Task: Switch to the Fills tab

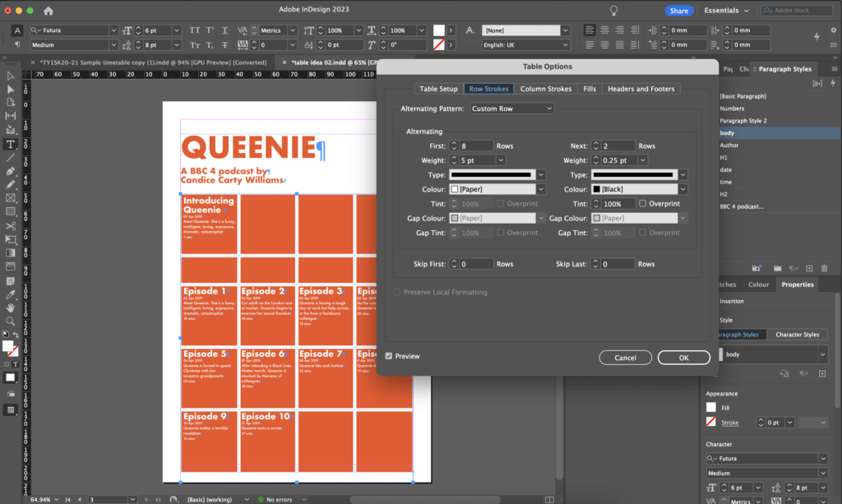Action: pyautogui.click(x=590, y=89)
